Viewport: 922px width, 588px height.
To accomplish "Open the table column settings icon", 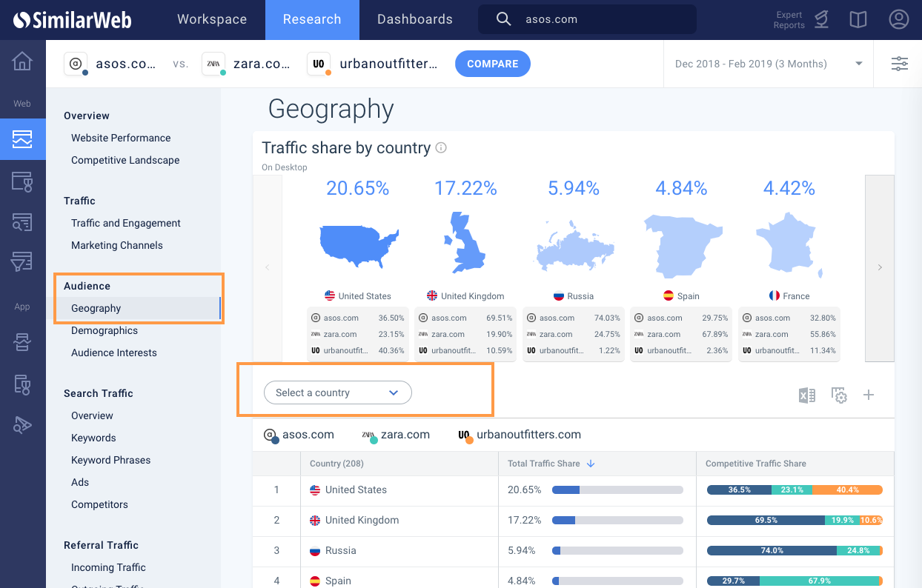I will (839, 395).
